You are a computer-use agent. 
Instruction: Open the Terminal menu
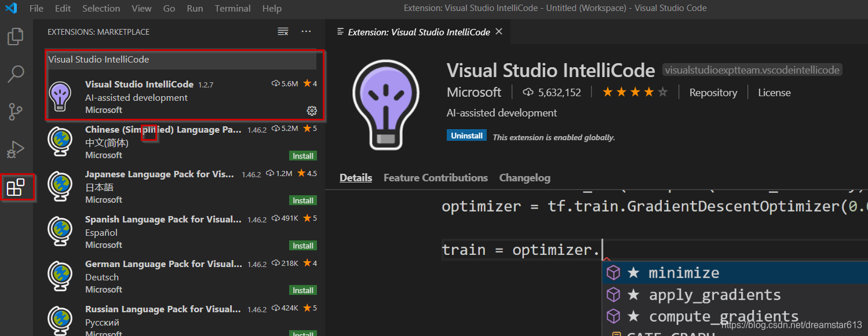click(232, 8)
